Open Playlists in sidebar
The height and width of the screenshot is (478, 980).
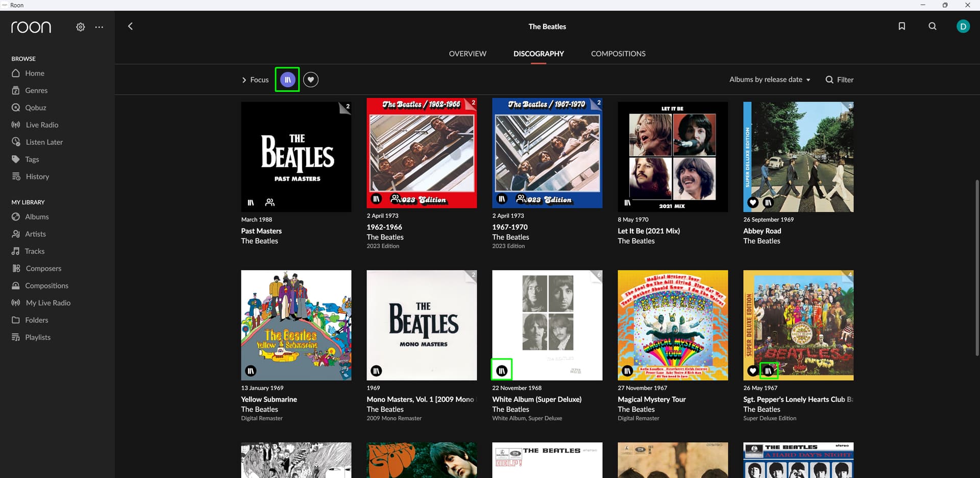click(x=31, y=337)
